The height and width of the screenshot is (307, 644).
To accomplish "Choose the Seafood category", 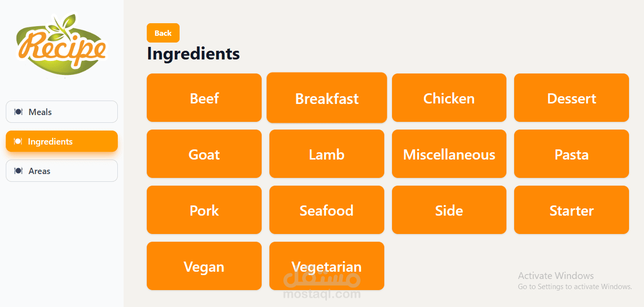I will click(327, 210).
